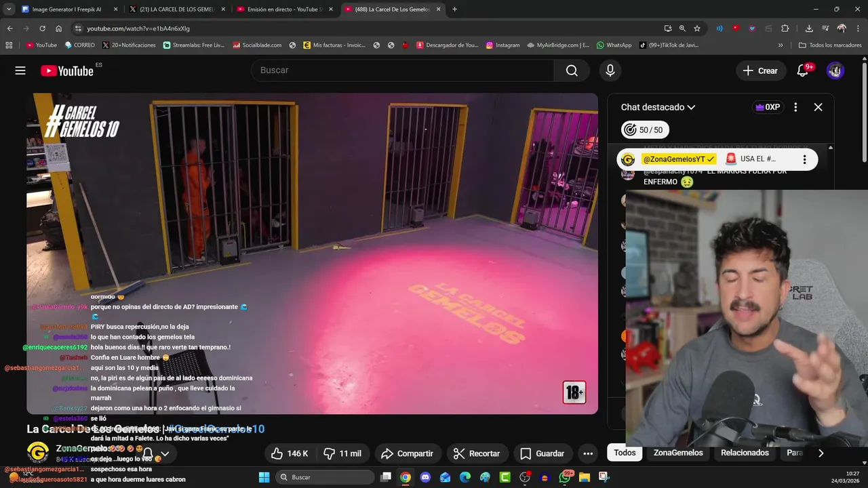This screenshot has height=488, width=868.
Task: Click the address bar URL
Action: (x=138, y=28)
